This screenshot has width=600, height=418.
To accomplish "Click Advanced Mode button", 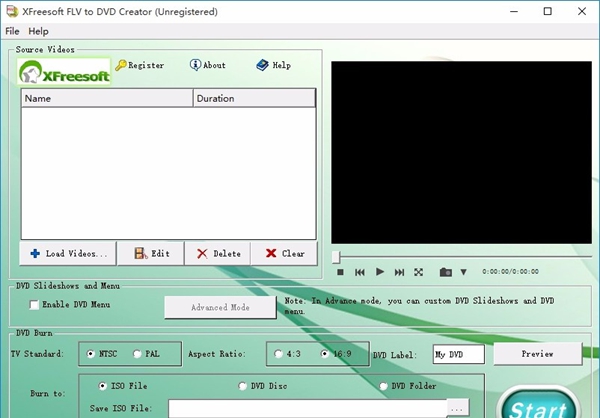I will pos(220,307).
